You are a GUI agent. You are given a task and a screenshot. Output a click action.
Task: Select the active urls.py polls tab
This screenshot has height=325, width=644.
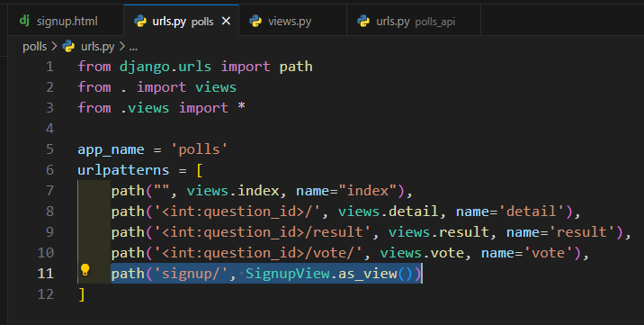click(181, 21)
